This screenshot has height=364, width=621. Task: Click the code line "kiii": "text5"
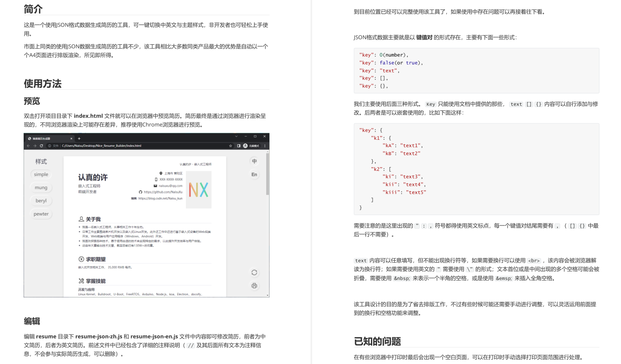[404, 192]
